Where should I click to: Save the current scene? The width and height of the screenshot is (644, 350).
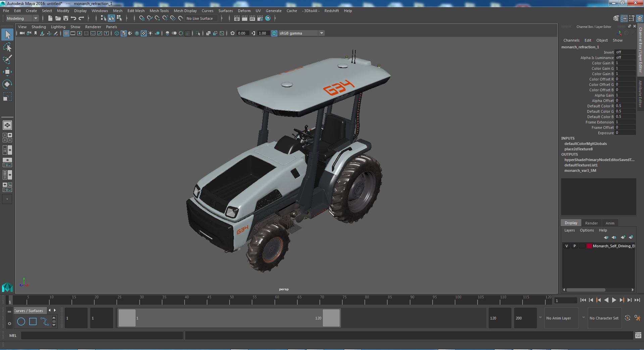point(66,18)
